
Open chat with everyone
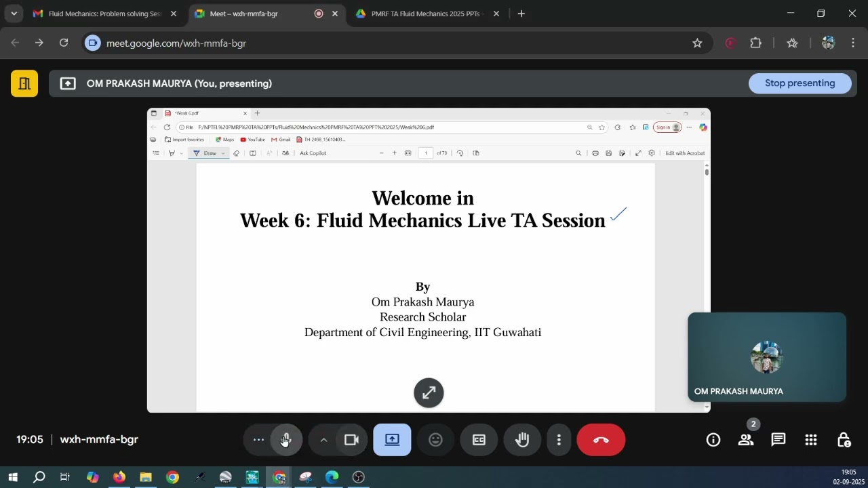[x=778, y=440]
